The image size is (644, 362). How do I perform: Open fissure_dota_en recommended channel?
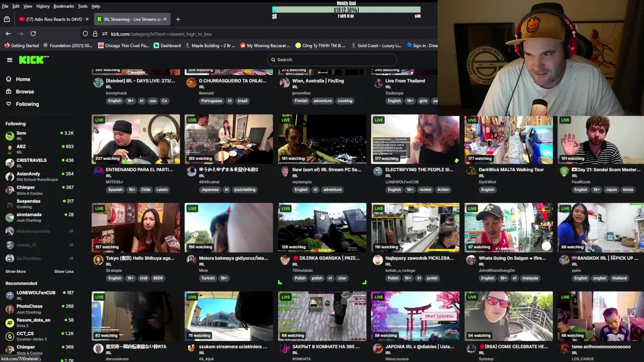[x=39, y=322]
